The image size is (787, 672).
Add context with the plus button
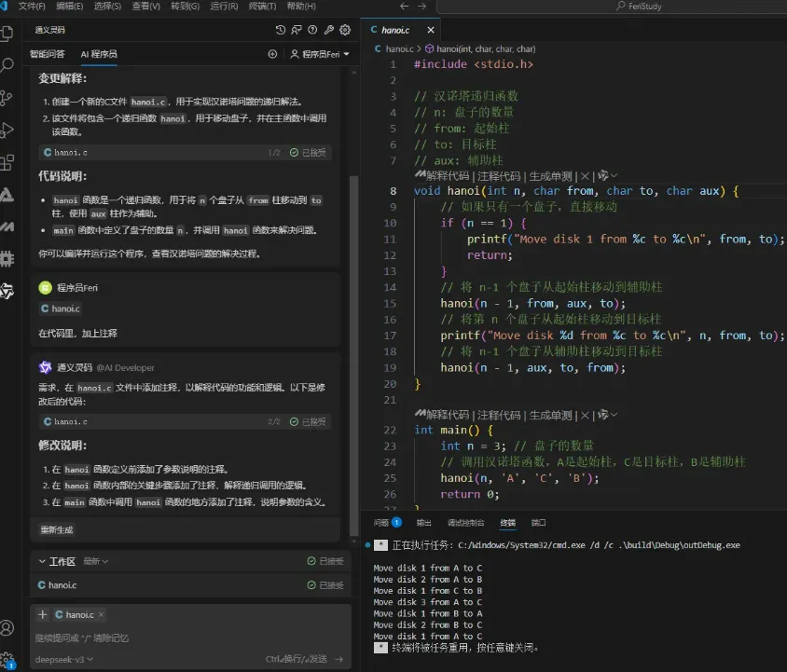[x=43, y=614]
